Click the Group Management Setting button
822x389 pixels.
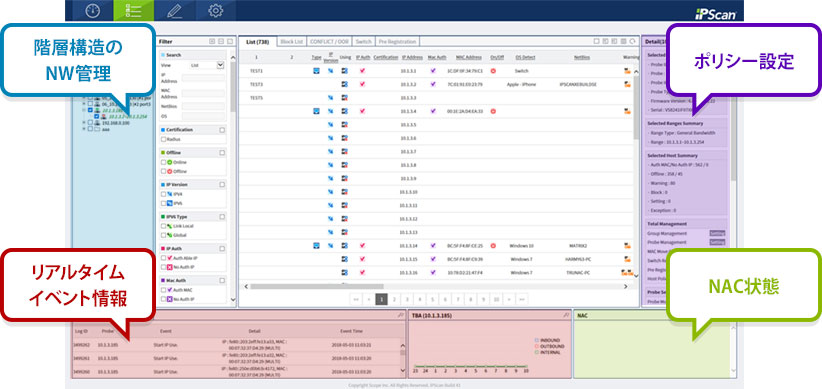[717, 233]
